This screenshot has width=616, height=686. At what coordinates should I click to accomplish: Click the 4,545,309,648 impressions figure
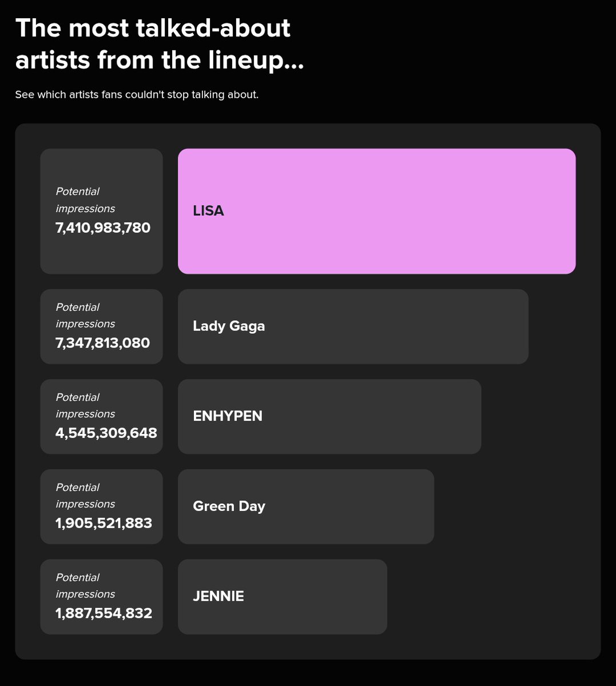pyautogui.click(x=106, y=433)
